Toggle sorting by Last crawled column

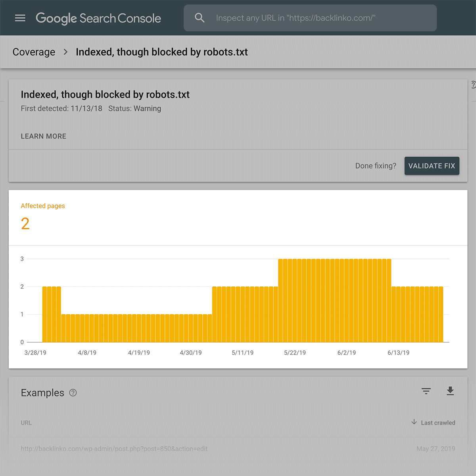click(x=438, y=422)
